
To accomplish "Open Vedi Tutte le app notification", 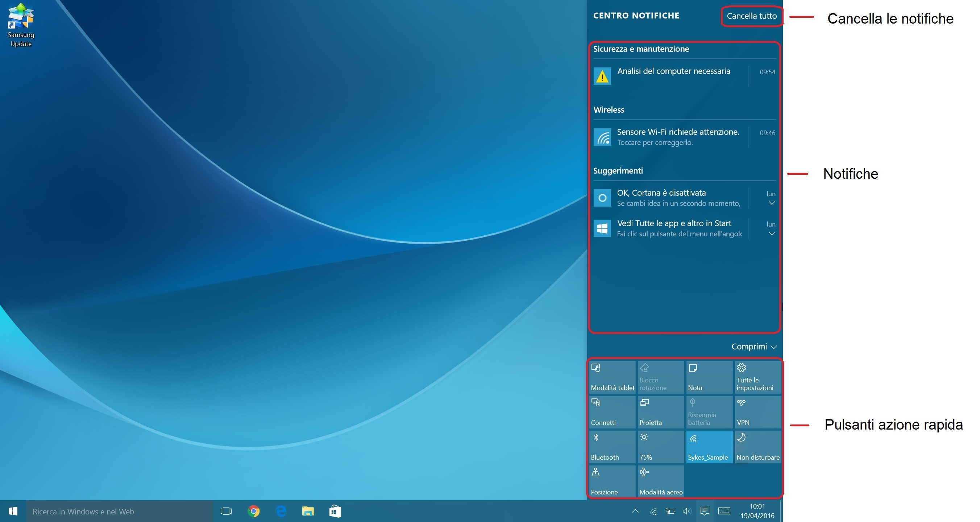I will click(684, 228).
